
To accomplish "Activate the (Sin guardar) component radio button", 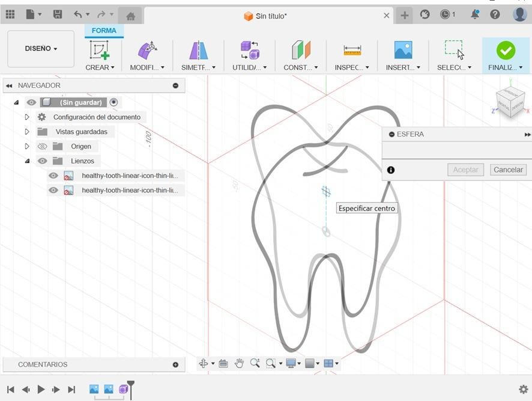I will coord(114,102).
